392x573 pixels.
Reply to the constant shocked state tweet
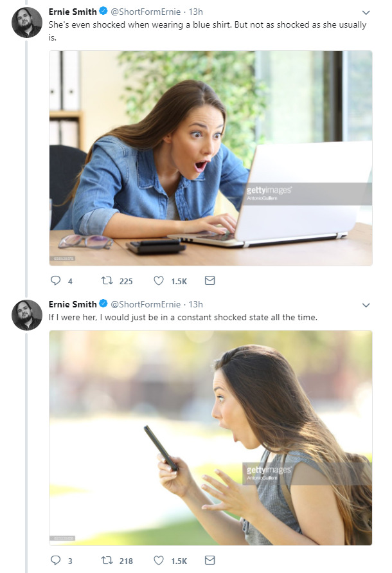click(55, 560)
